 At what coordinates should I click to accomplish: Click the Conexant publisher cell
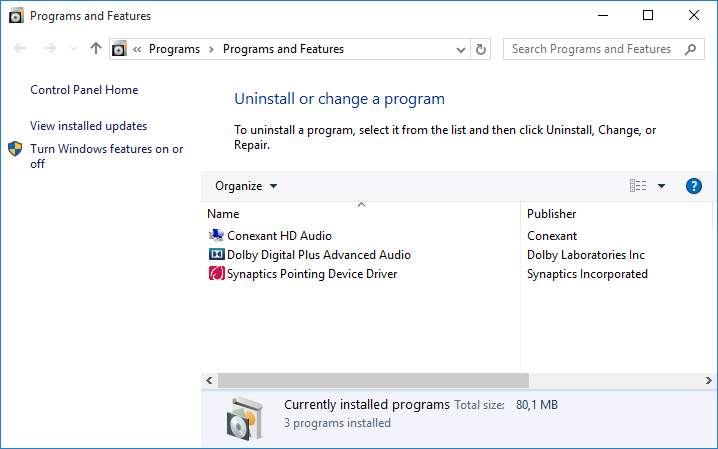tap(552, 236)
